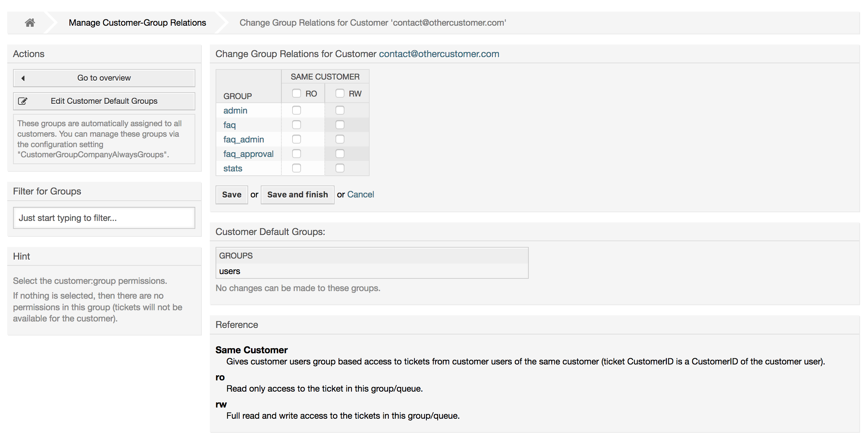Click the group filter input field
Viewport: 868px width, 448px height.
click(x=104, y=218)
